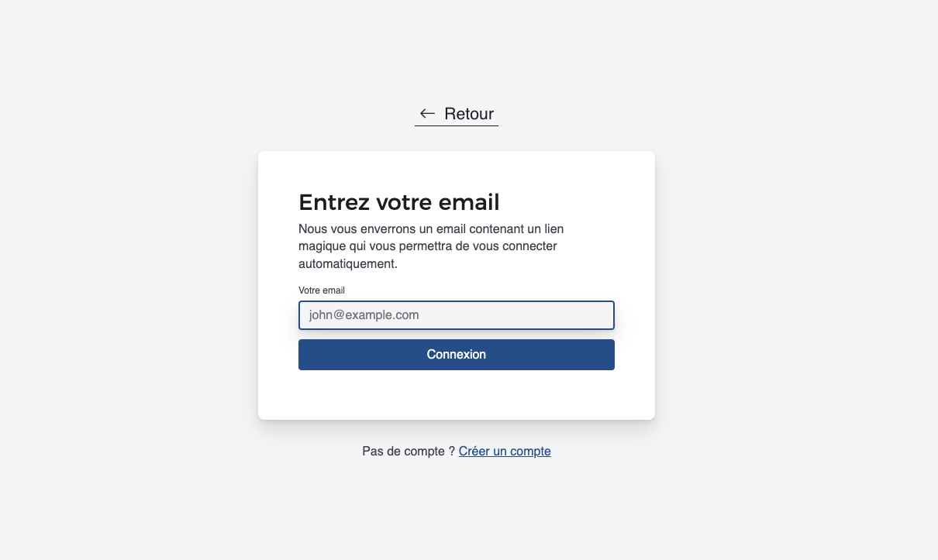Click the left arrow icon beside Retour
Viewport: 938px width, 560px height.
pyautogui.click(x=427, y=114)
